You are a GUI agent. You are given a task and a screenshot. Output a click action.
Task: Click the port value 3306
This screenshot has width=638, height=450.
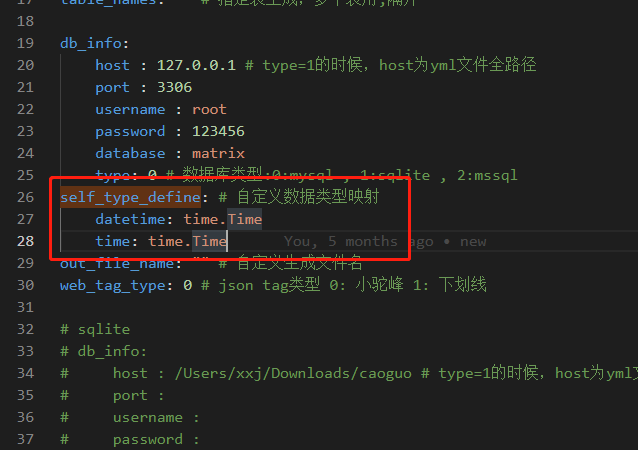pos(174,87)
